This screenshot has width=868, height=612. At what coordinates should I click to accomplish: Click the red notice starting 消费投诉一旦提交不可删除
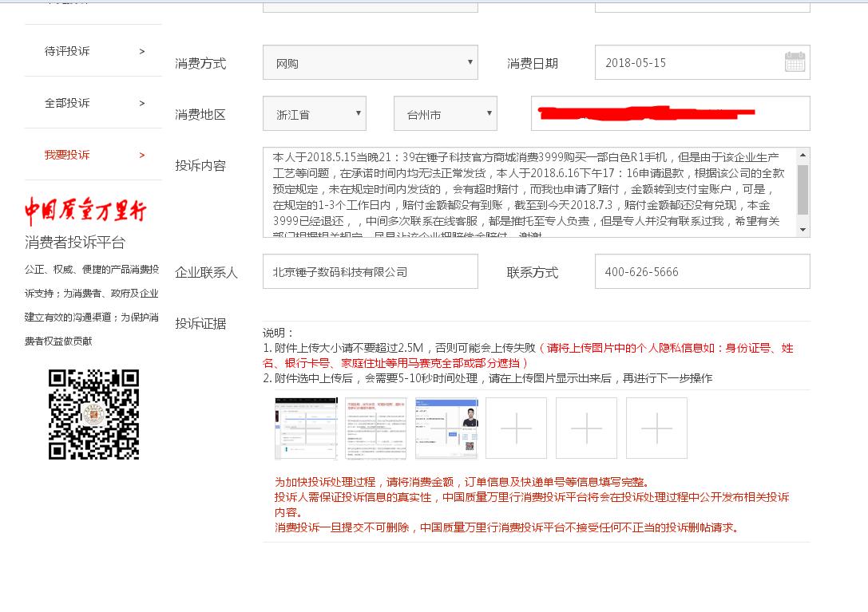point(506,527)
